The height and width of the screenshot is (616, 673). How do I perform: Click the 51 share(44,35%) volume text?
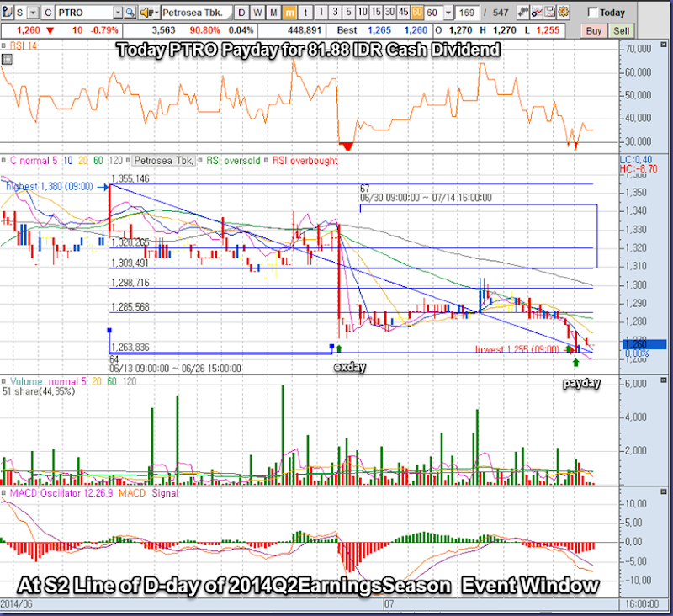[39, 391]
